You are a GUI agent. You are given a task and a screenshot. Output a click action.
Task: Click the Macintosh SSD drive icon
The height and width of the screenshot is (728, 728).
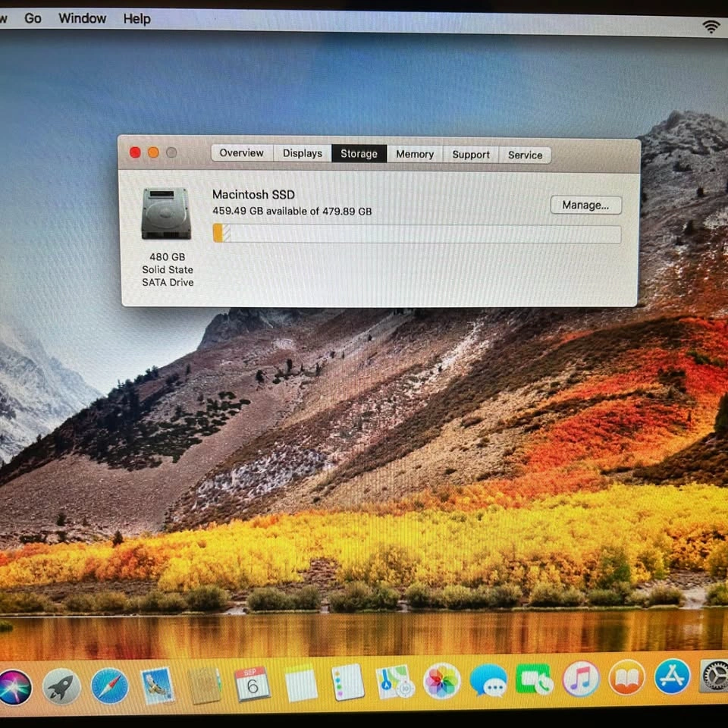[166, 213]
